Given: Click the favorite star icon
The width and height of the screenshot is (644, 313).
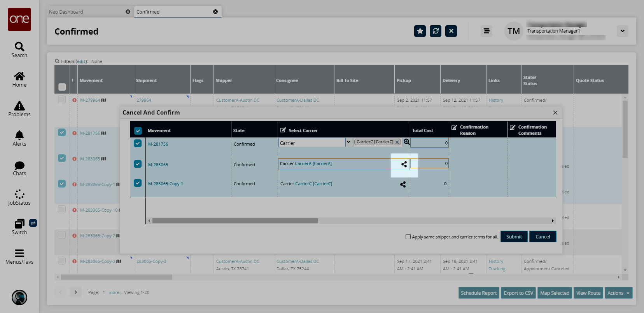Looking at the screenshot, I should pyautogui.click(x=420, y=31).
